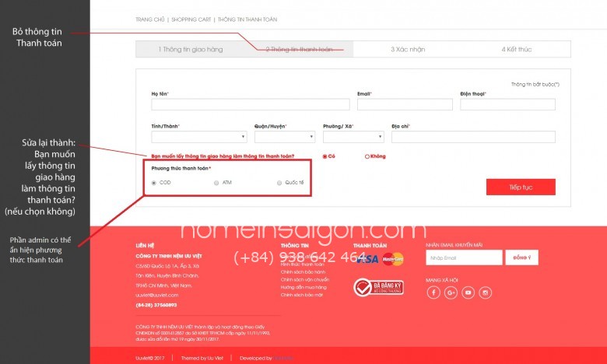Select the COD payment method
Image resolution: width=607 pixels, height=364 pixels.
[x=154, y=183]
